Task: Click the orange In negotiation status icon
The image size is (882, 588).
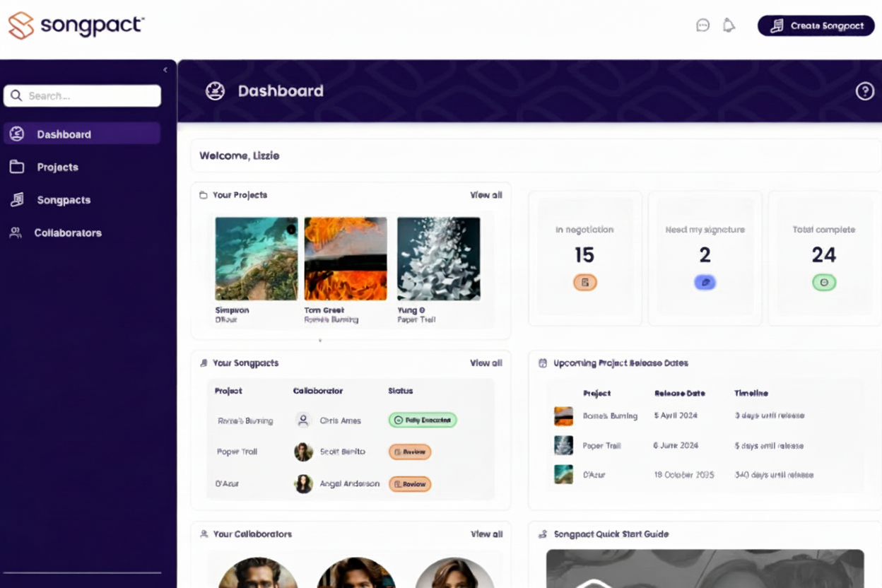Action: [x=584, y=282]
